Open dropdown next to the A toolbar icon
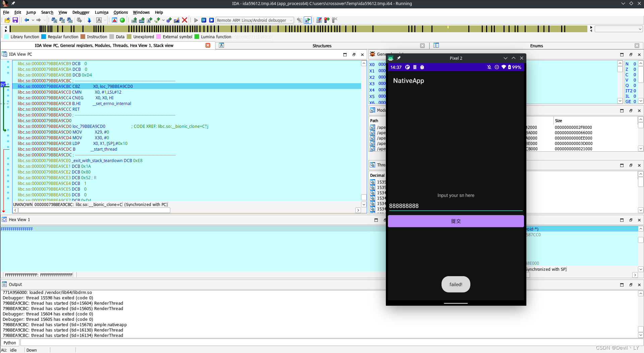Image resolution: width=644 pixels, height=353 pixels. (x=105, y=20)
